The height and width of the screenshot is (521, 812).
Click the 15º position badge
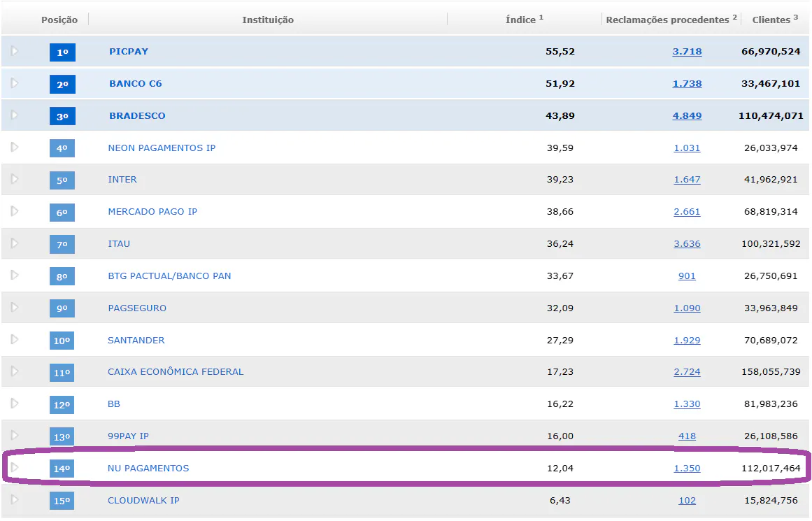(x=62, y=501)
